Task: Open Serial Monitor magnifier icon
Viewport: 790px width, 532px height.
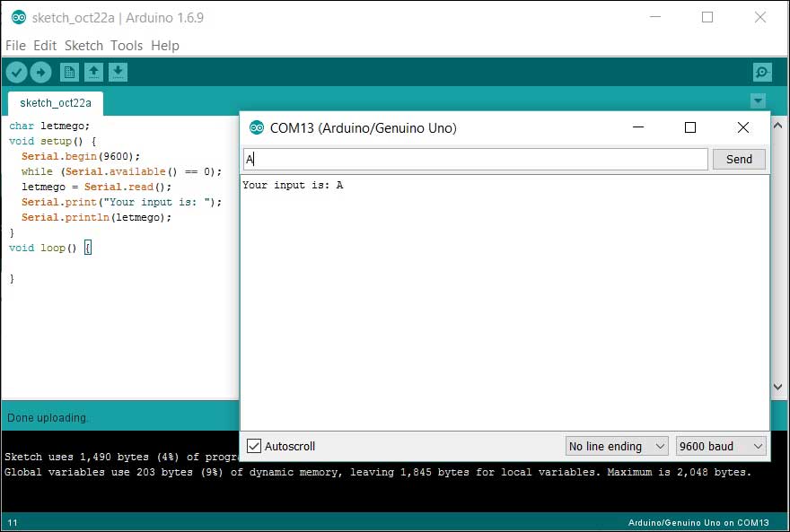Action: coord(762,72)
